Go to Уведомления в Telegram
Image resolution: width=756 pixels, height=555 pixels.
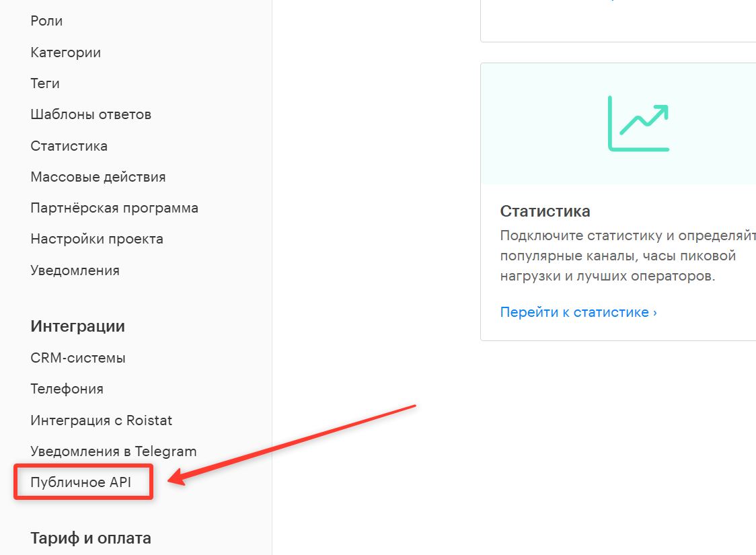pyautogui.click(x=113, y=451)
